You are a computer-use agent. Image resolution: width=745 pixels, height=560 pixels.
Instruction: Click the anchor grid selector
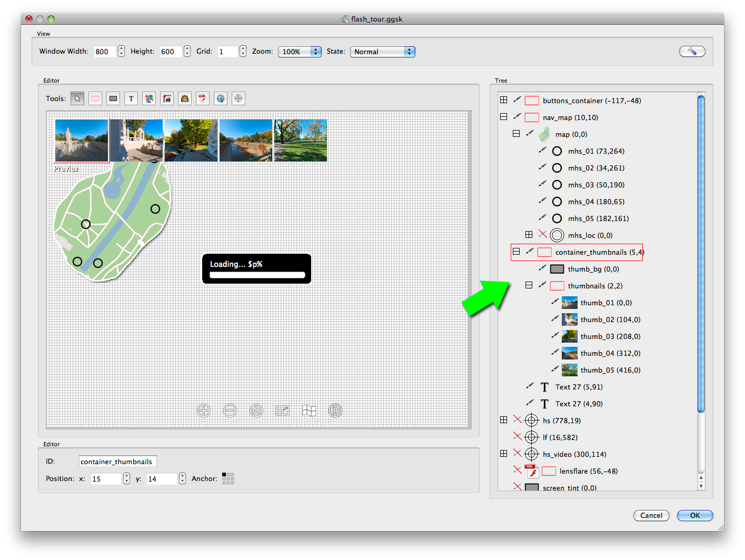(x=228, y=478)
